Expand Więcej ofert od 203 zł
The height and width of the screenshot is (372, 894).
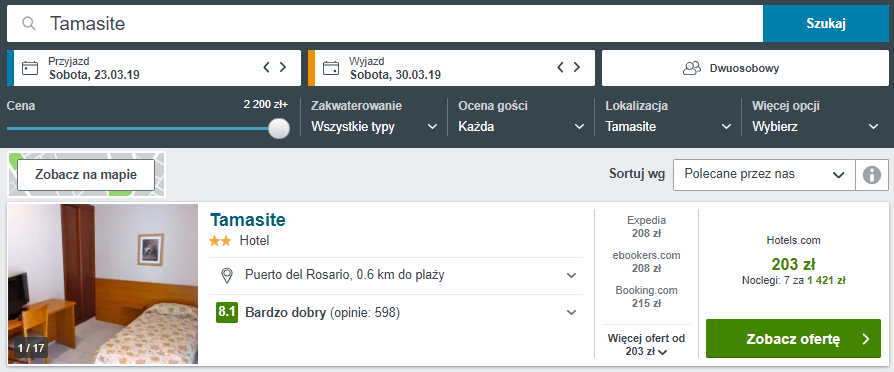coord(646,345)
